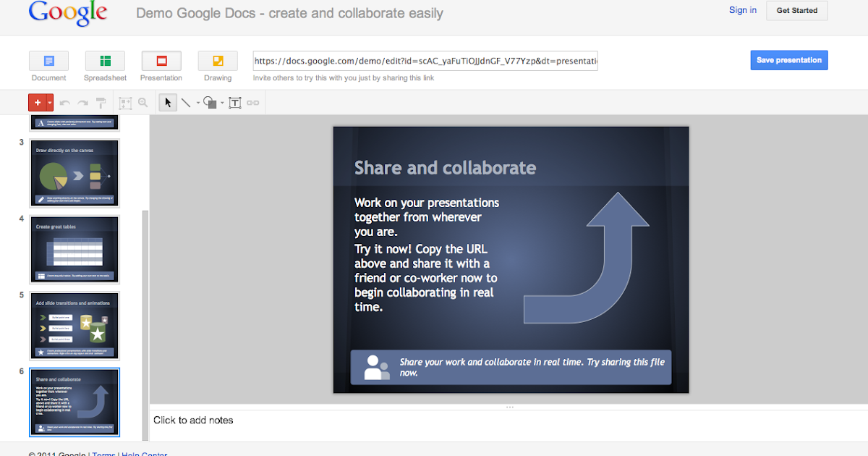868x456 pixels.
Task: Click the Sign in link
Action: (x=743, y=10)
